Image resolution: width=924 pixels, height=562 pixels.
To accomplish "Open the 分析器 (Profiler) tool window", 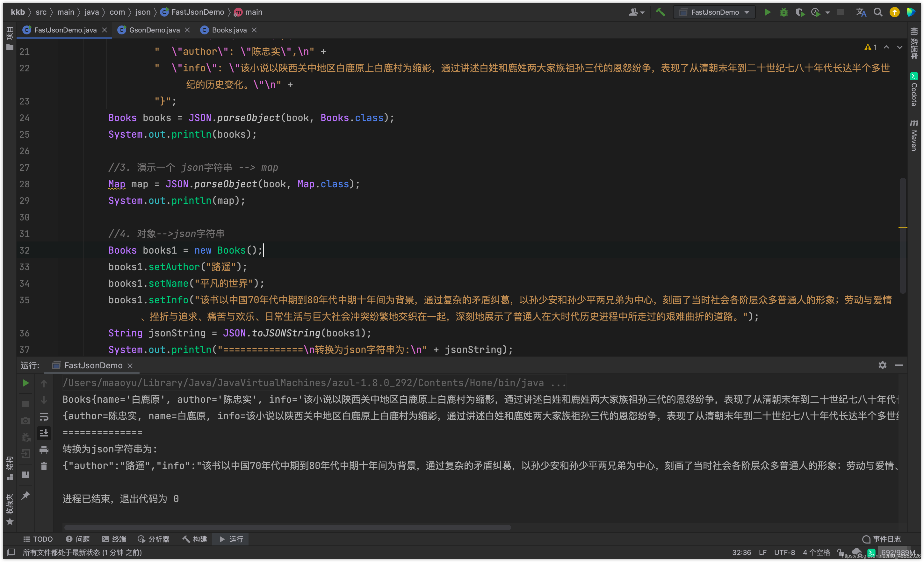I will [153, 539].
